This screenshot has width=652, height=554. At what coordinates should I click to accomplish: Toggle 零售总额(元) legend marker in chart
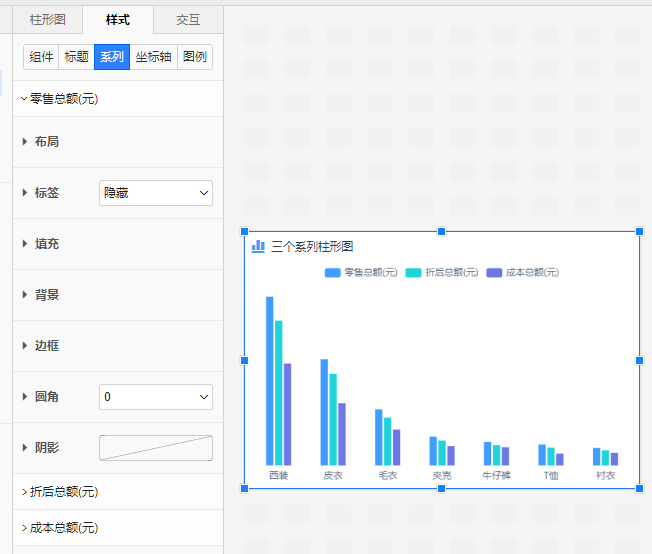click(x=332, y=272)
